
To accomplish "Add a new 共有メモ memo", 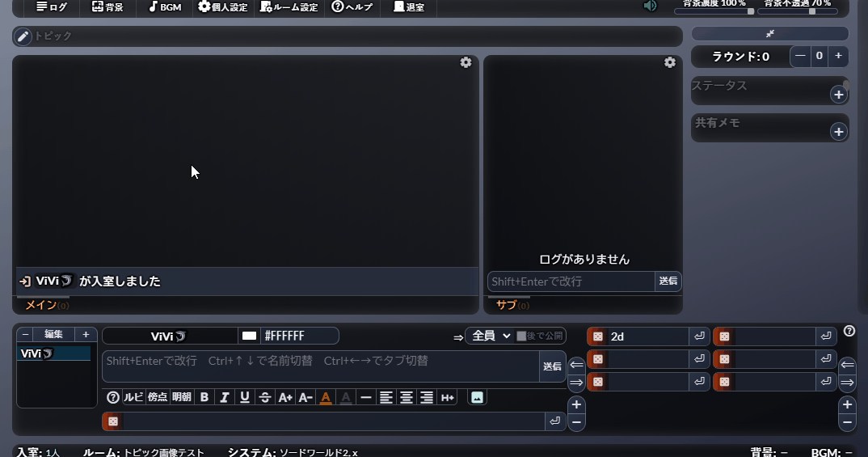I will tap(839, 132).
